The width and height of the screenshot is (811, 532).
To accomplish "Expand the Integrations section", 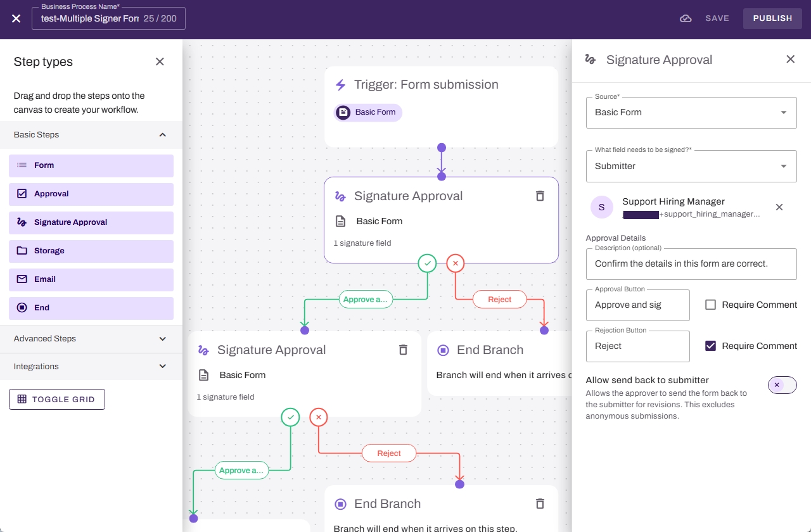I will (x=91, y=367).
